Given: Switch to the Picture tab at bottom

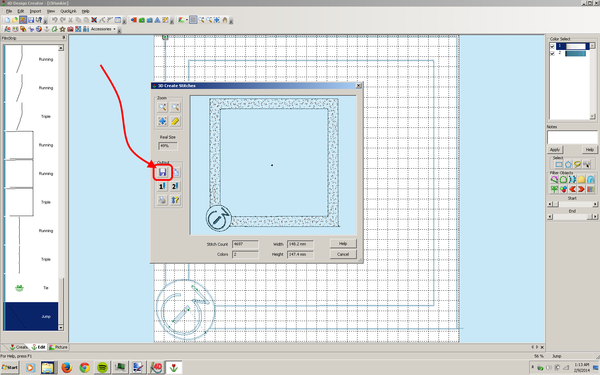Looking at the screenshot, I should tap(59, 347).
